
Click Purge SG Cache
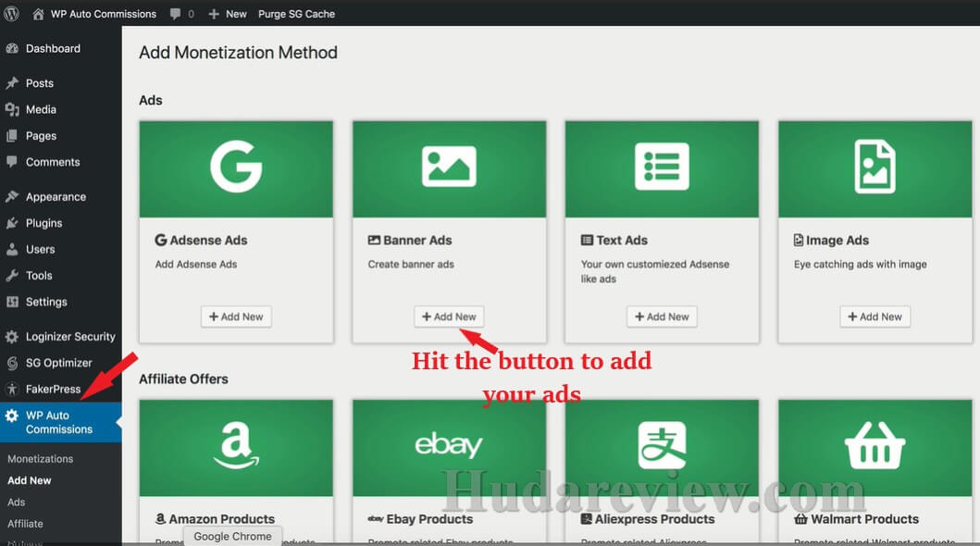pyautogui.click(x=296, y=14)
